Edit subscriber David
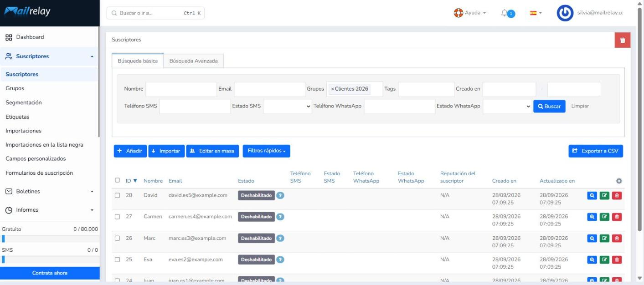This screenshot has height=285, width=644. point(605,195)
